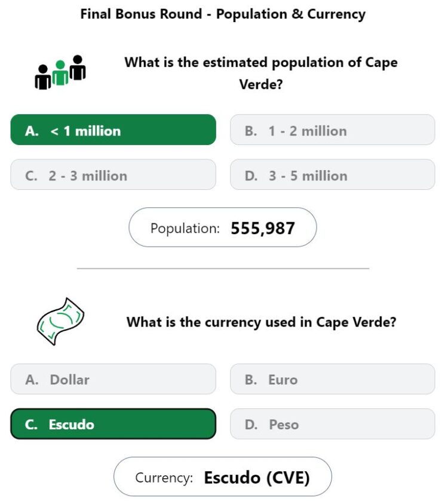The image size is (448, 501).
Task: Choose the Dollar currency option
Action: (113, 379)
